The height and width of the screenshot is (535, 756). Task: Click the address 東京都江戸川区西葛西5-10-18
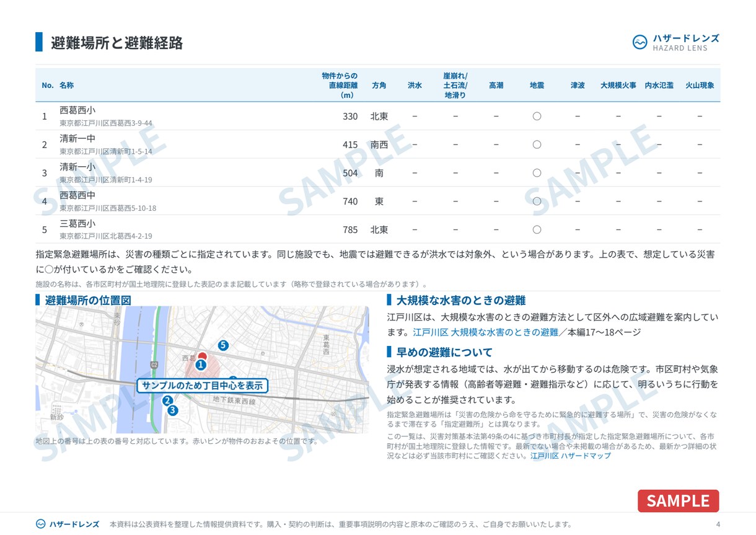[x=108, y=208]
